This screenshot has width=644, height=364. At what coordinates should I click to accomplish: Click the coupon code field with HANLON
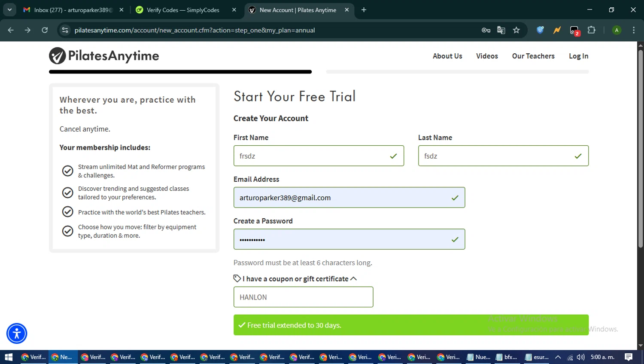point(303,297)
